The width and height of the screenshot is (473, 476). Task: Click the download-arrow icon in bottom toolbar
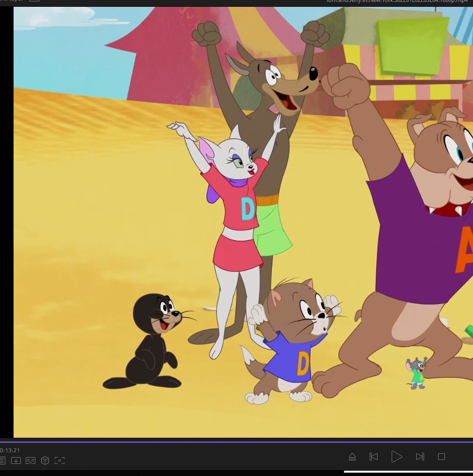[x=16, y=461]
